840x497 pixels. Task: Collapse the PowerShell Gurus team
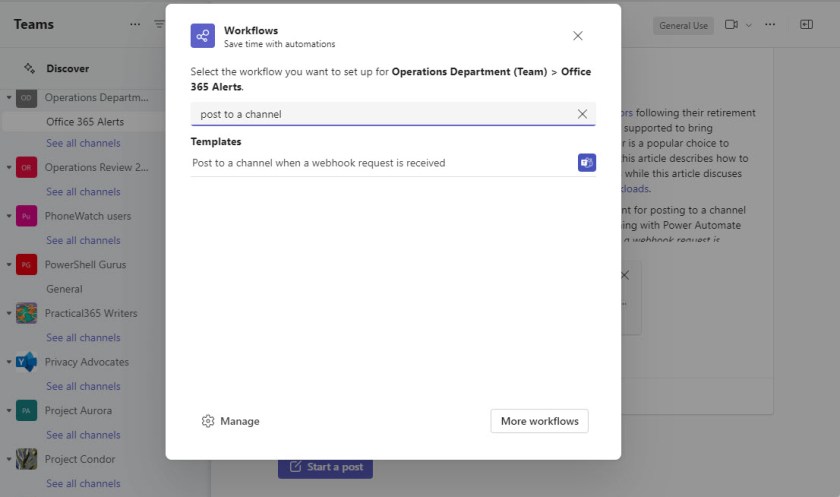click(x=9, y=265)
